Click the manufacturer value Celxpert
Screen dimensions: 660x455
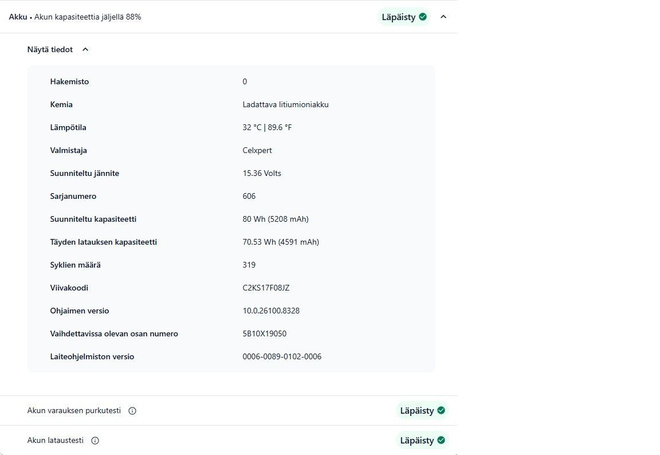point(257,150)
